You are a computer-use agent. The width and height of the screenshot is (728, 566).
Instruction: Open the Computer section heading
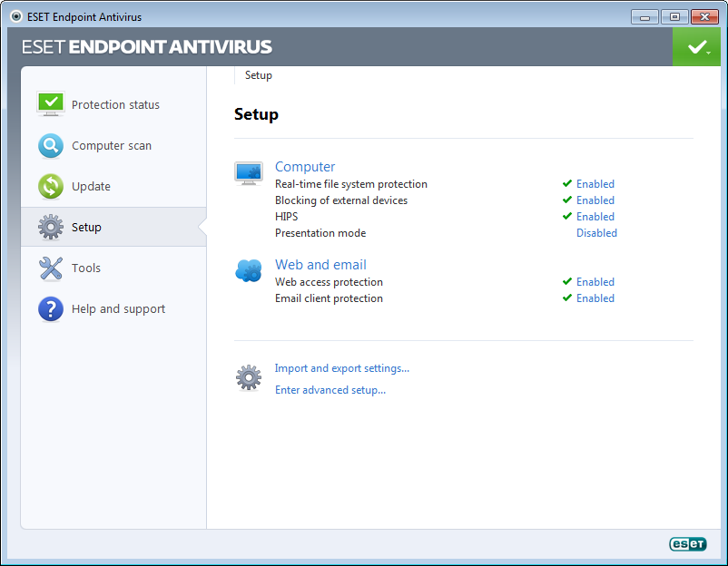click(x=305, y=167)
